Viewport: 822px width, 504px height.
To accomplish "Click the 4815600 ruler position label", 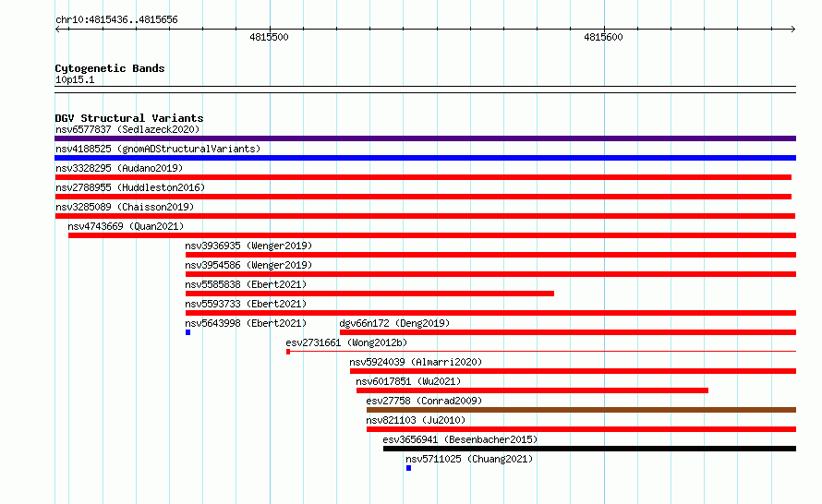I will [603, 37].
